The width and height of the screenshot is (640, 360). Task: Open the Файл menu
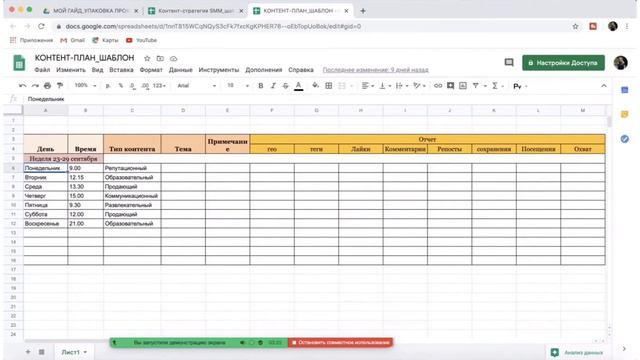click(x=42, y=70)
